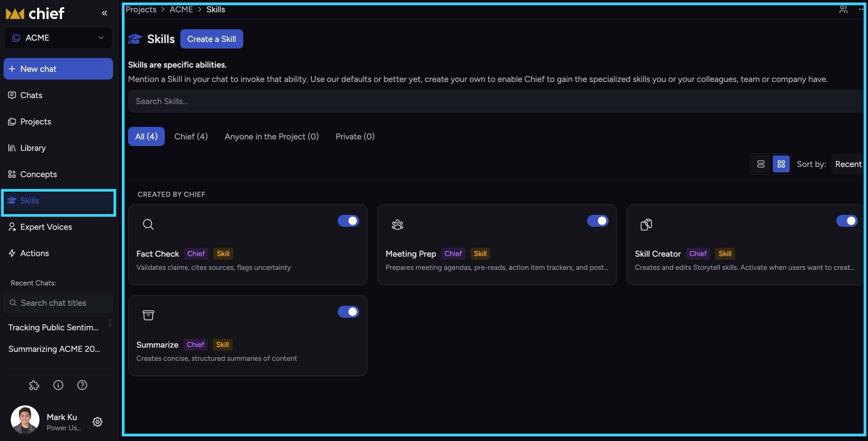
Task: Click the Create a Skill button
Action: tap(211, 39)
